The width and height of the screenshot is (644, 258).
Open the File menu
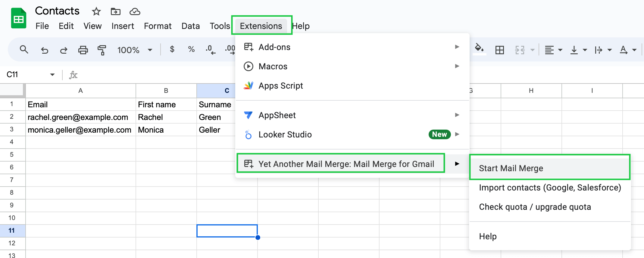[x=42, y=26]
